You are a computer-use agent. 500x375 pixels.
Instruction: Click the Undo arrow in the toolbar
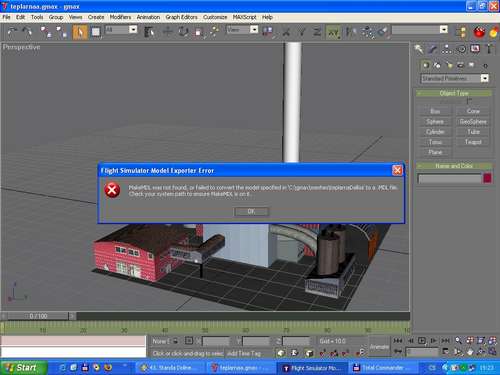12,32
